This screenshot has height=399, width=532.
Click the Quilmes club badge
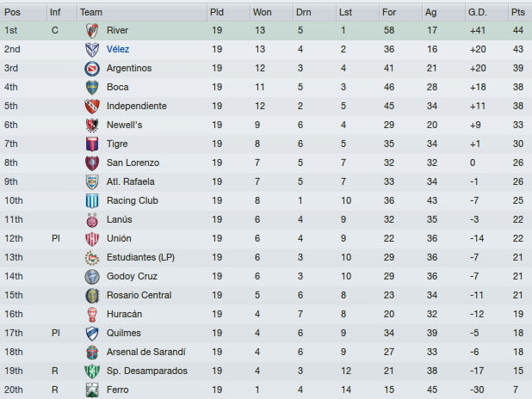(92, 334)
